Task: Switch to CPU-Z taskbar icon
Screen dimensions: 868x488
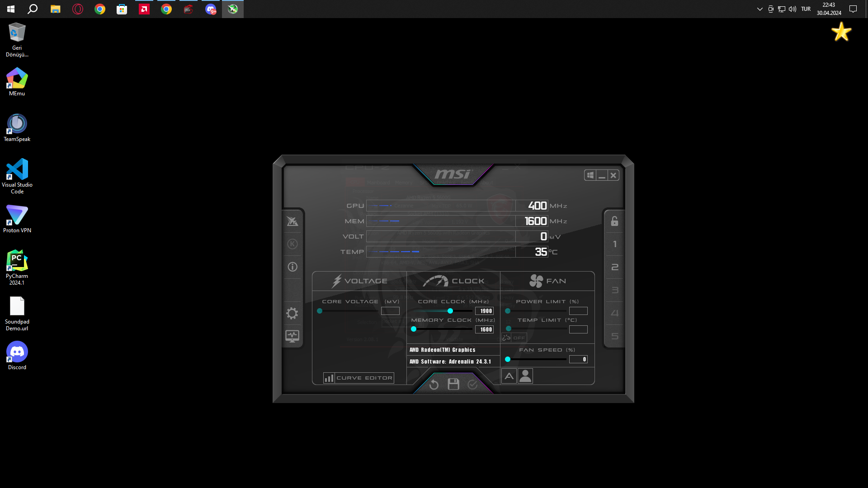Action: tap(189, 9)
